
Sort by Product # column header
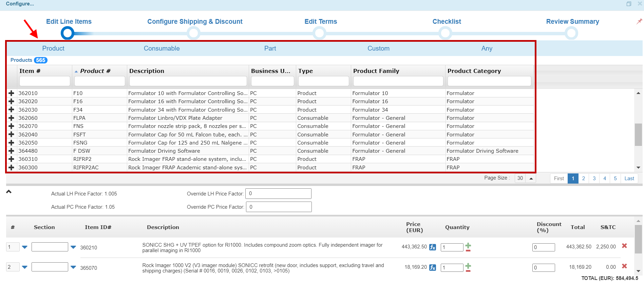(95, 71)
